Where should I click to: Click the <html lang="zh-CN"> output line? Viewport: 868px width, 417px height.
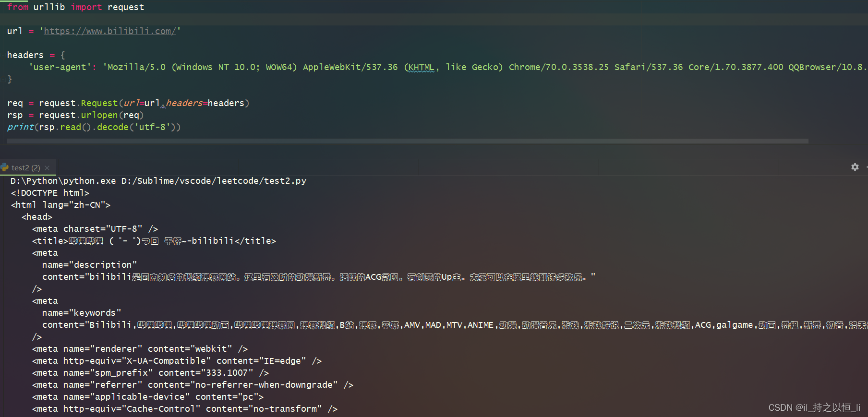pyautogui.click(x=60, y=205)
